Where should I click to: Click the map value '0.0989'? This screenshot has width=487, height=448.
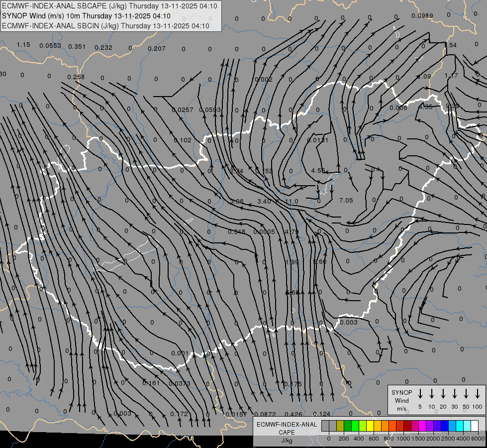[422, 16]
